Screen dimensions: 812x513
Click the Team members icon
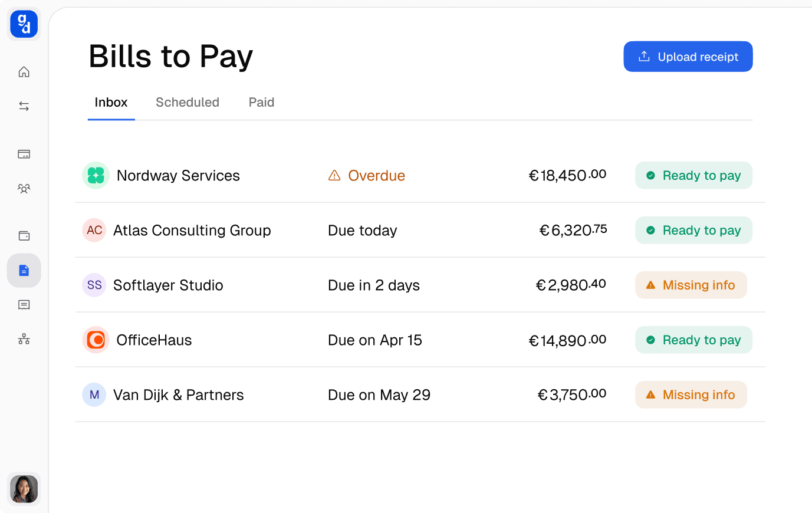[24, 188]
